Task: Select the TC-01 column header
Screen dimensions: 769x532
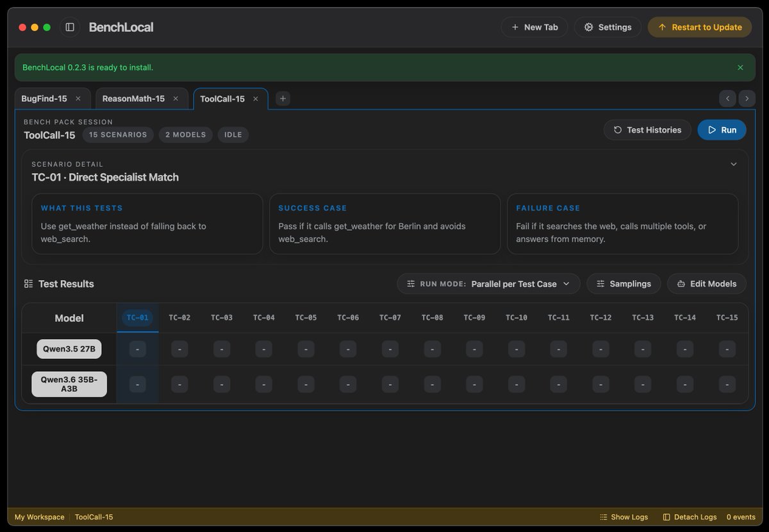Action: point(137,317)
